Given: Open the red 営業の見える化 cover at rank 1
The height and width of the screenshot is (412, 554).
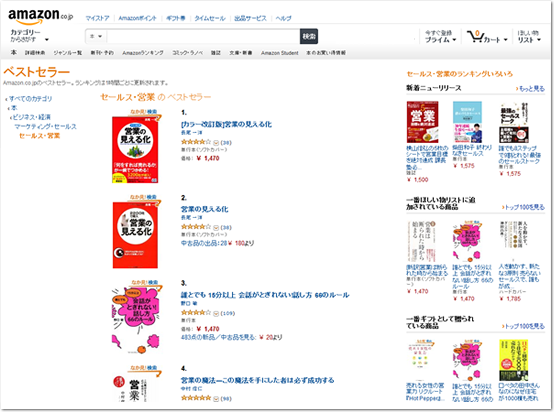Looking at the screenshot, I should click(135, 150).
